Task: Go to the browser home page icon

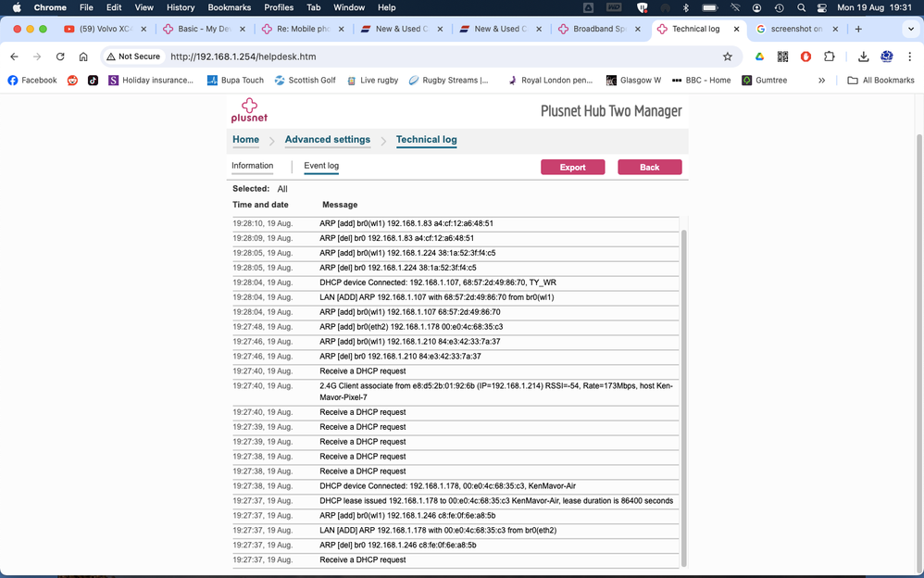Action: (83, 57)
